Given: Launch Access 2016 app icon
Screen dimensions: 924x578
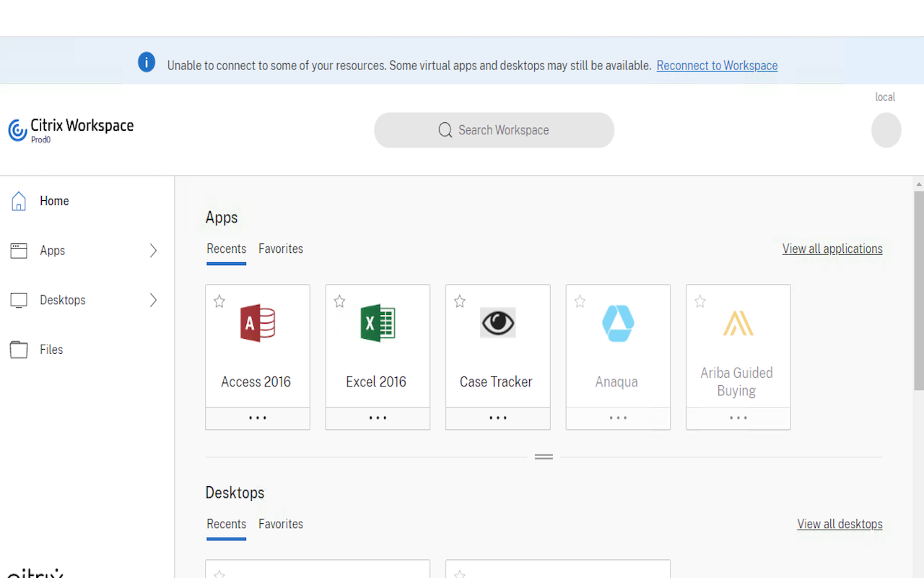Looking at the screenshot, I should tap(257, 323).
